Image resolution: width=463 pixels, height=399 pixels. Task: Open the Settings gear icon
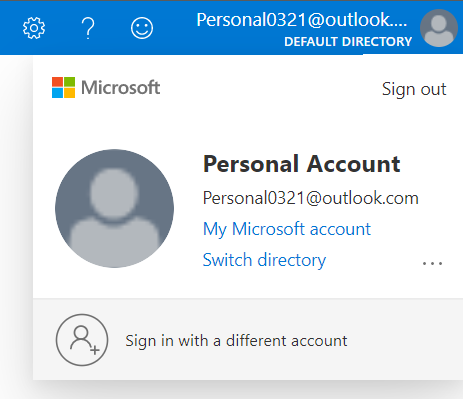pyautogui.click(x=34, y=28)
